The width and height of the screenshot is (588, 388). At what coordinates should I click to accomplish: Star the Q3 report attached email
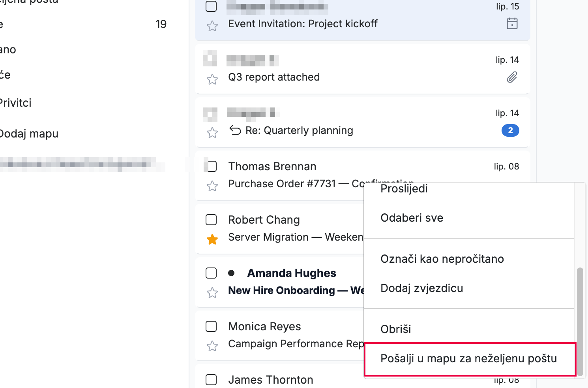click(x=212, y=79)
